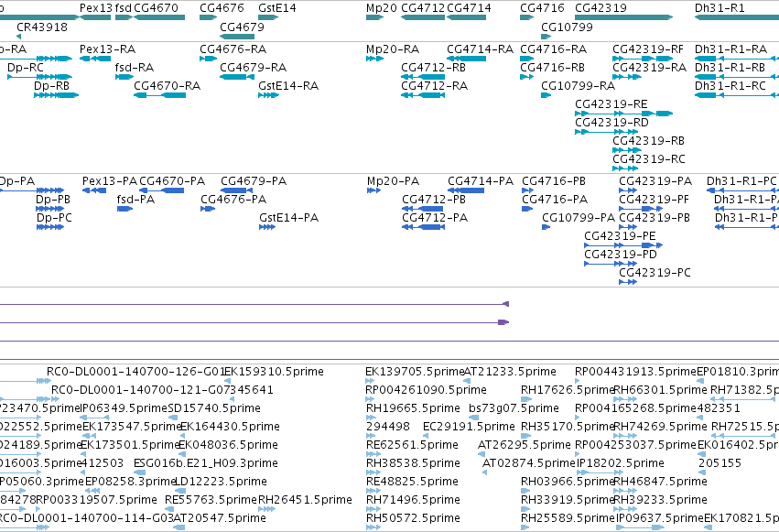
Task: Select the Pex13-RA transcript
Action: tap(95, 59)
